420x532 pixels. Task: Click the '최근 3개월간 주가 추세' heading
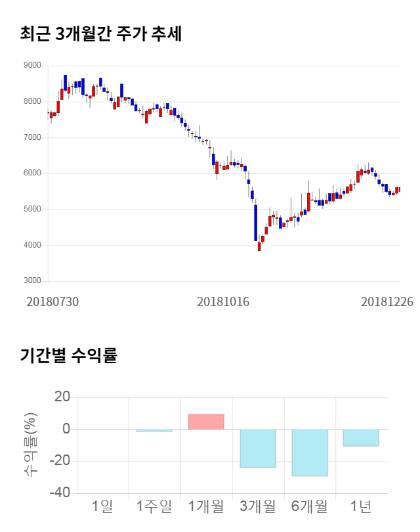[x=100, y=34]
